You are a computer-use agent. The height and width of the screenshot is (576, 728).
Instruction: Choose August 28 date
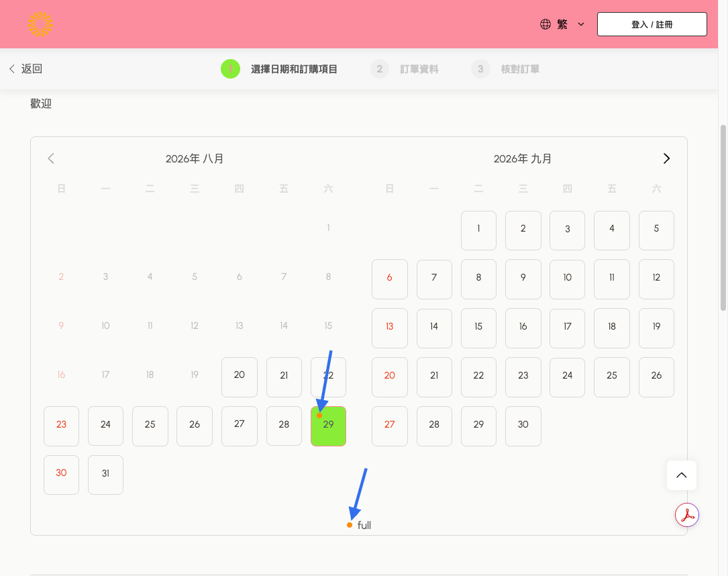tap(284, 426)
